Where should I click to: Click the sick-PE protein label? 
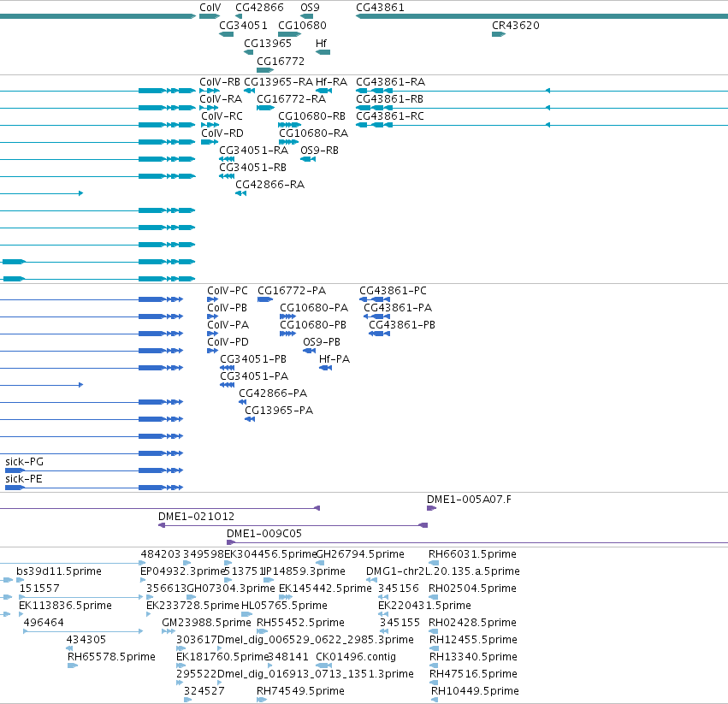click(x=24, y=479)
